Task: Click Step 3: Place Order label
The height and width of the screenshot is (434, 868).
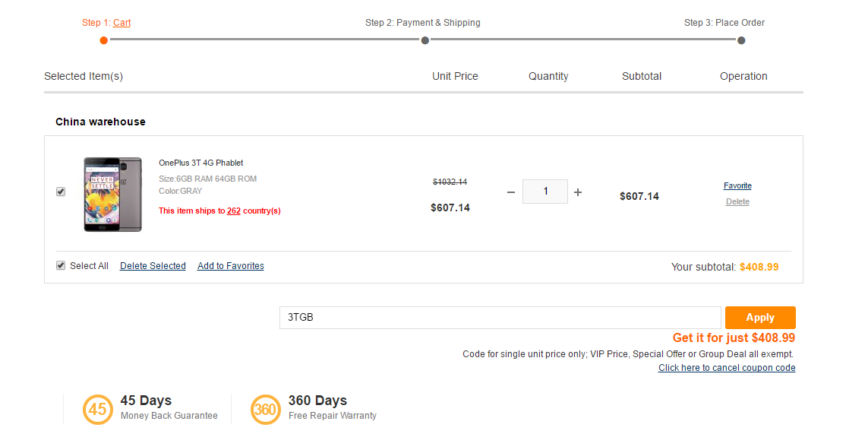Action: [x=724, y=23]
